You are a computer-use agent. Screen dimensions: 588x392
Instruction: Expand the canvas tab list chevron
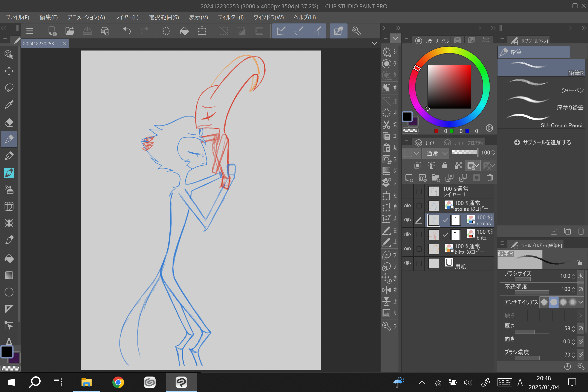coord(374,43)
